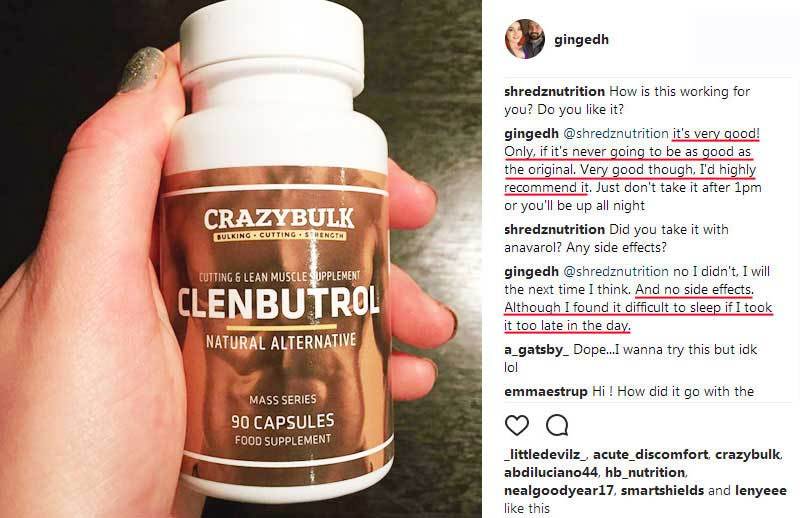Image resolution: width=800 pixels, height=518 pixels.
Task: Open nealgoodyear17 profile in likes list
Action: coord(559,491)
